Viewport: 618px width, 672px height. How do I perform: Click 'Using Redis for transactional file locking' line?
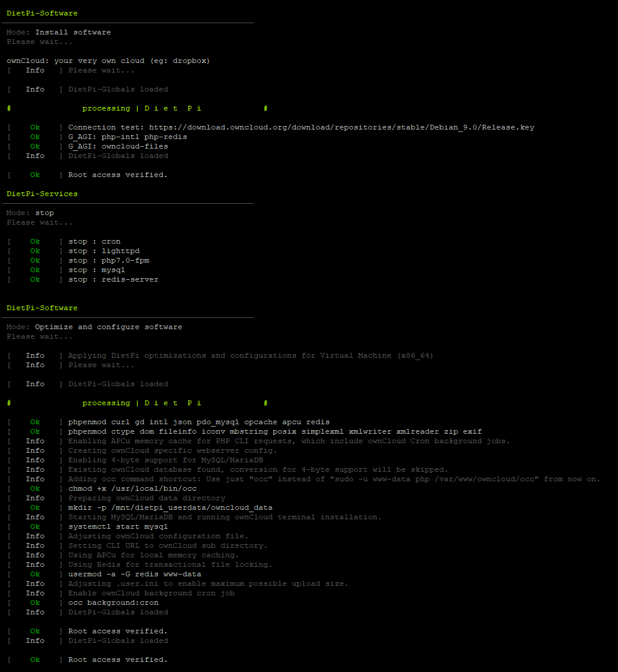(171, 565)
